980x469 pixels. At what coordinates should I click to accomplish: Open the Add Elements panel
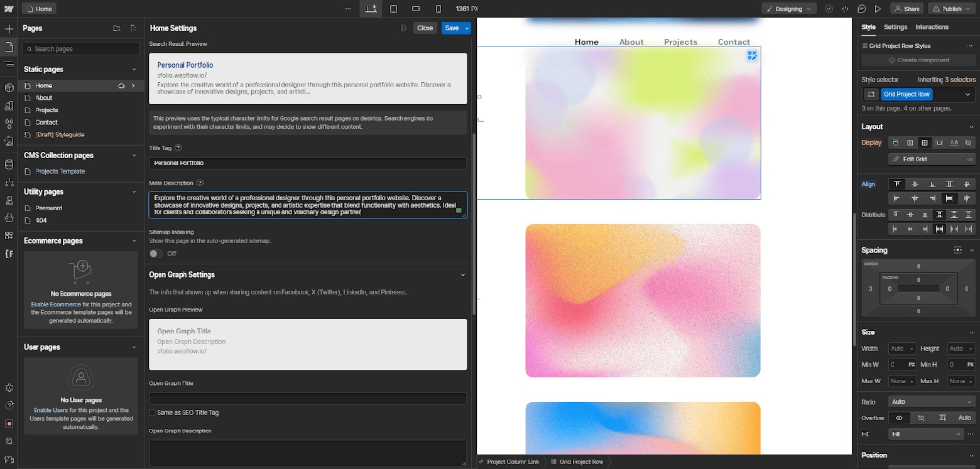(9, 28)
